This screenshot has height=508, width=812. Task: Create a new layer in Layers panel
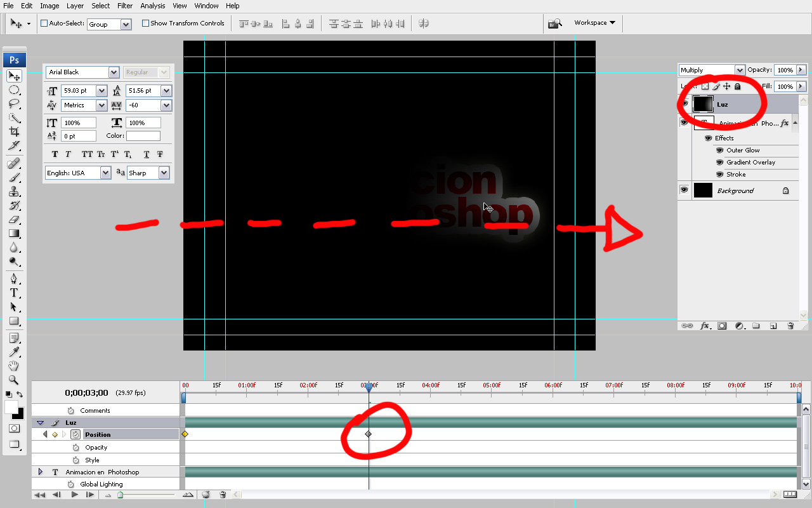click(773, 326)
